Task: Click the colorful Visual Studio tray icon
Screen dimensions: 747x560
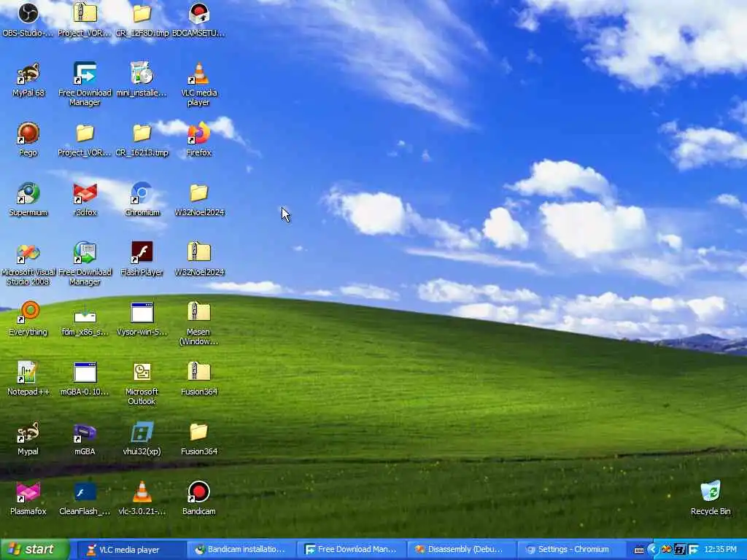Action: click(x=667, y=550)
